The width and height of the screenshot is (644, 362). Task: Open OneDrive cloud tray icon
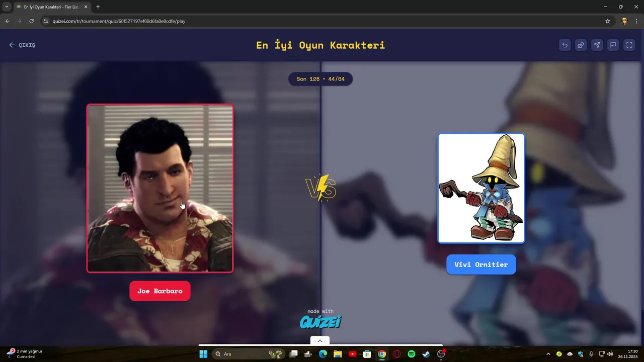click(x=570, y=354)
